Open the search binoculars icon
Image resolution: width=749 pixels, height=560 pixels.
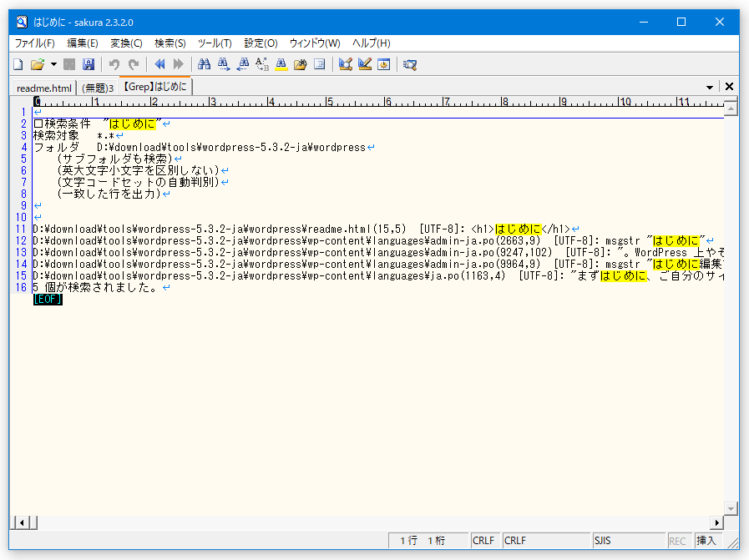pyautogui.click(x=205, y=64)
